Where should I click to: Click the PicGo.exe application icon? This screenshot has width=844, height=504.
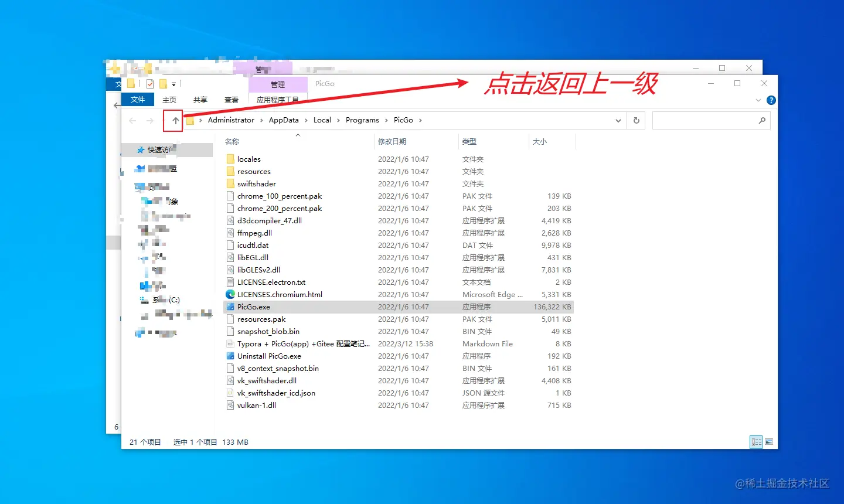pyautogui.click(x=230, y=307)
